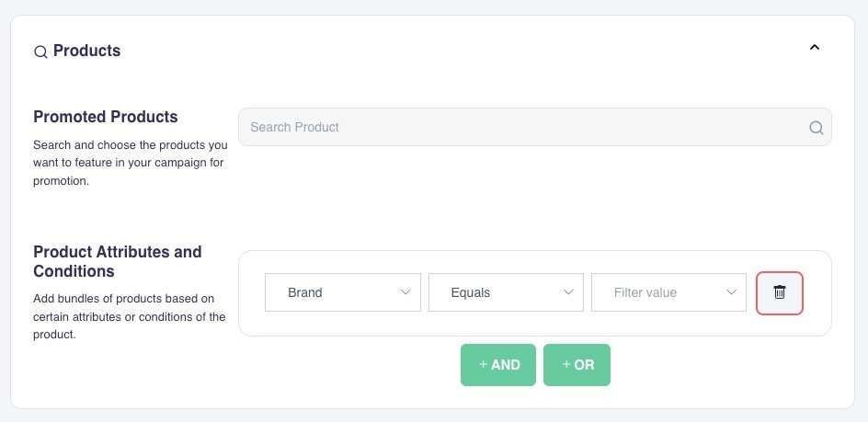Click the Equals dropdown's chevron arrow

click(x=568, y=292)
